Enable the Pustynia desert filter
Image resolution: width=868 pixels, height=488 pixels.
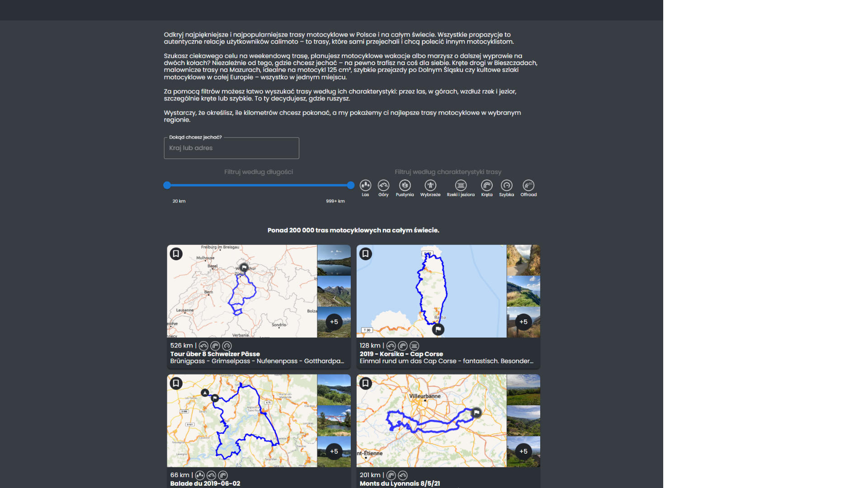click(x=405, y=185)
